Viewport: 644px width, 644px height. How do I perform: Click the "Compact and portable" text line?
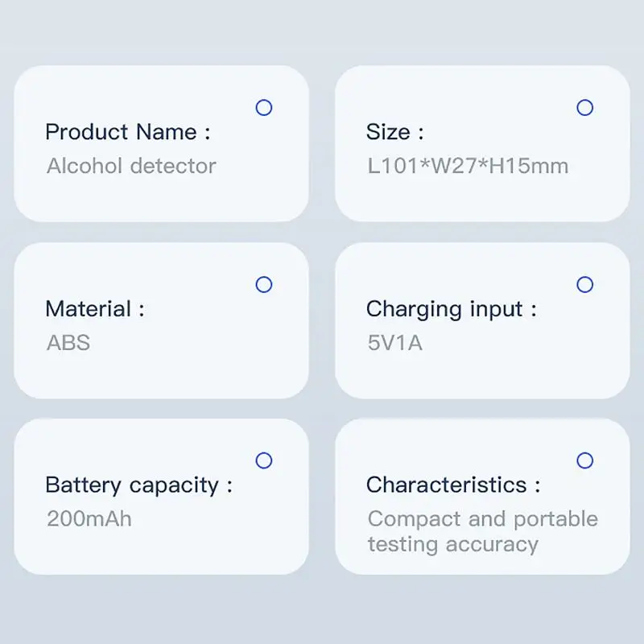click(482, 519)
